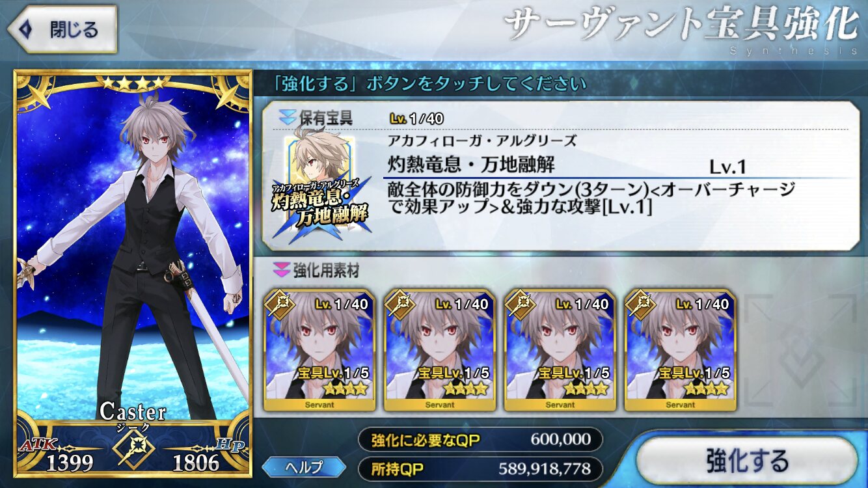Tap Caster class icon on third material
Screen dimensions: 868x488
(x=518, y=304)
